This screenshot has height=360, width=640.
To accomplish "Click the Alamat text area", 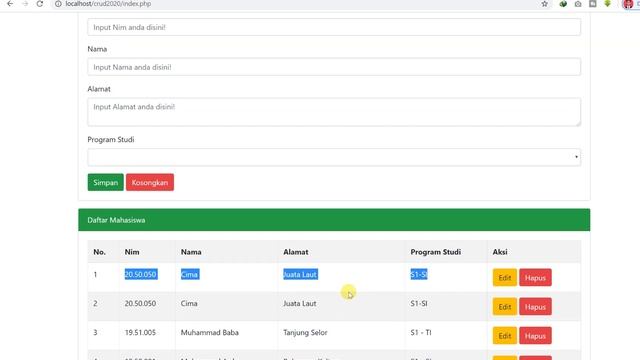I will pos(334,112).
